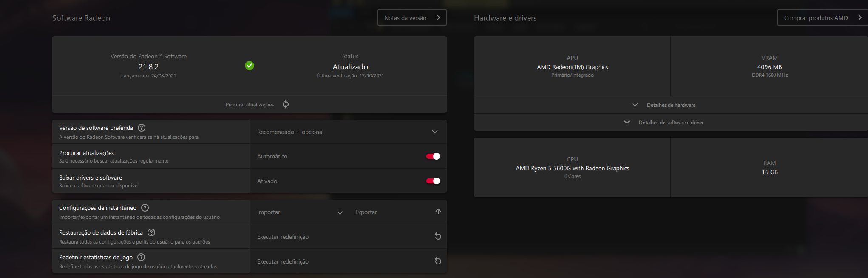868x278 pixels.
Task: Run Executar redefinição for game statistics
Action: [x=348, y=261]
